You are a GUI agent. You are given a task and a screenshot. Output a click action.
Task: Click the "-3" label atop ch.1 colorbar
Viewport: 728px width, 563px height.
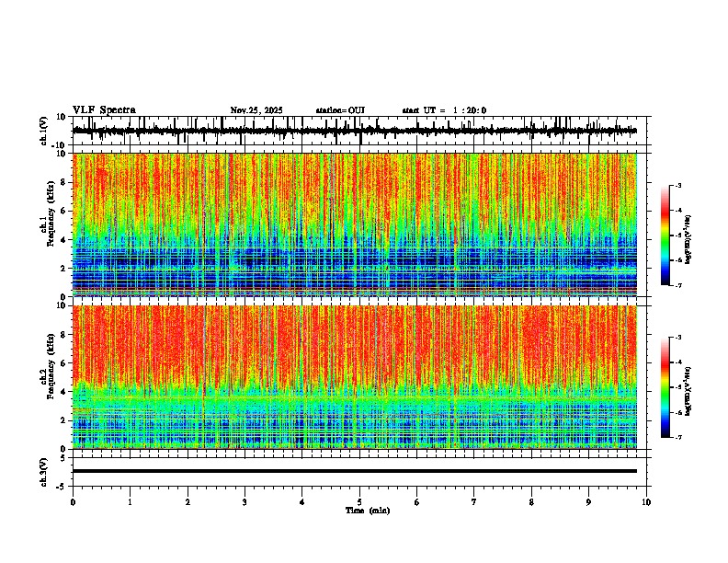(x=678, y=185)
